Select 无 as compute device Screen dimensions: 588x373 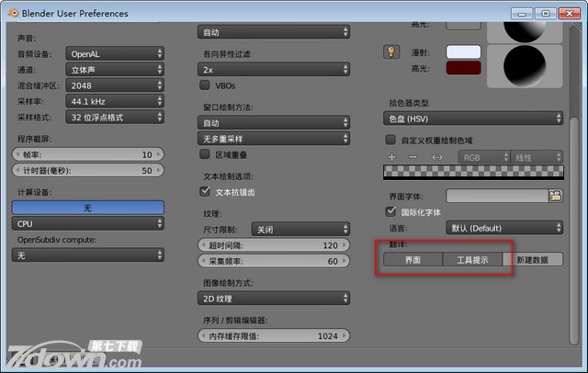tap(88, 208)
